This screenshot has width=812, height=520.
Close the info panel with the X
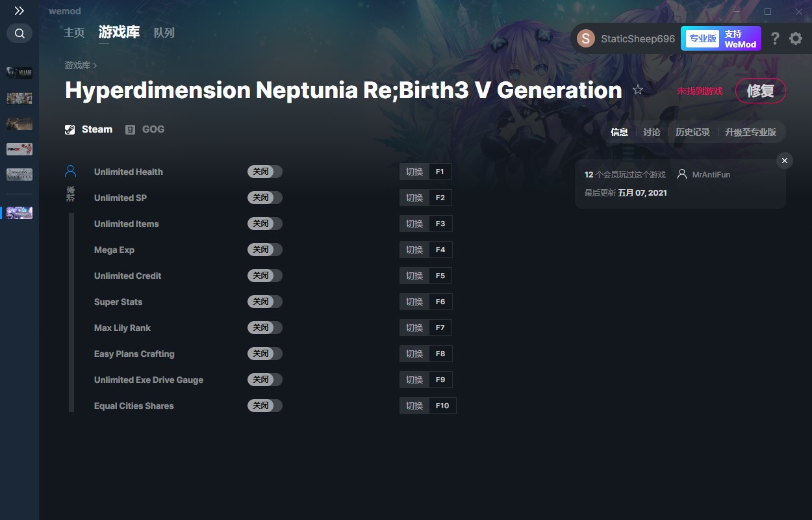[x=785, y=161]
